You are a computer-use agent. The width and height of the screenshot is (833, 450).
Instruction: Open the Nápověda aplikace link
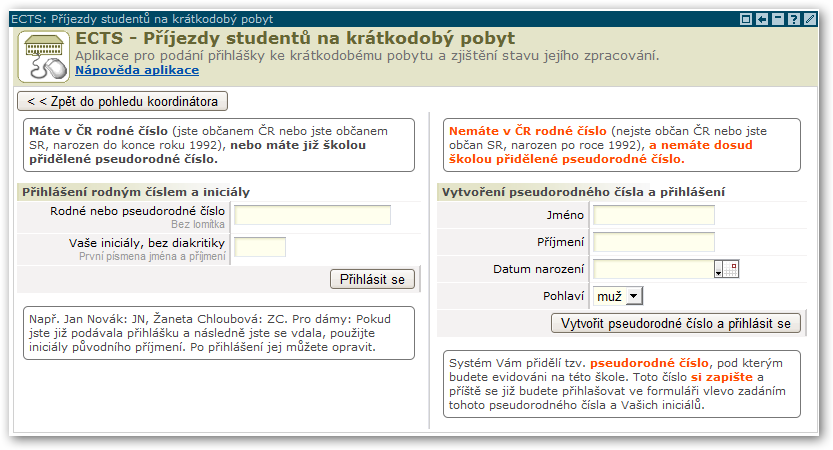[x=137, y=70]
